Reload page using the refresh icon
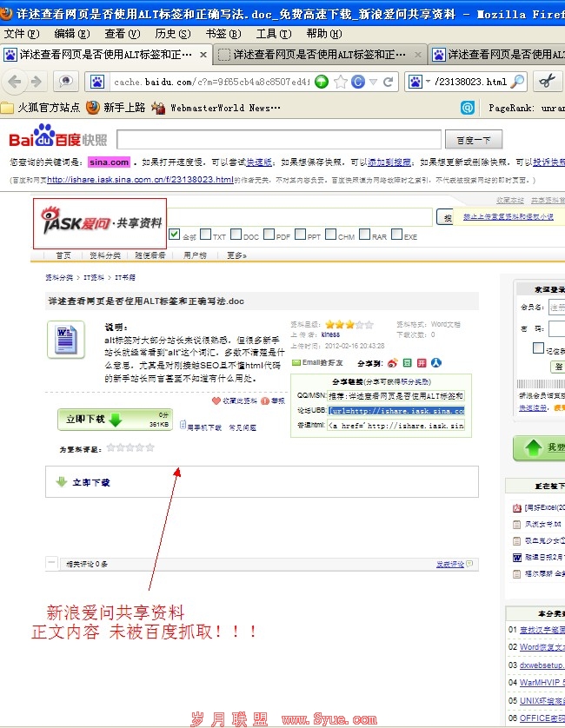Viewport: 565px width, 728px height. click(388, 82)
